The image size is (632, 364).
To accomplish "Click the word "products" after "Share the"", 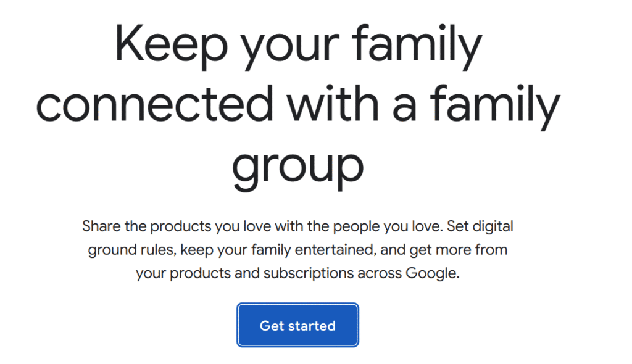I will (181, 226).
